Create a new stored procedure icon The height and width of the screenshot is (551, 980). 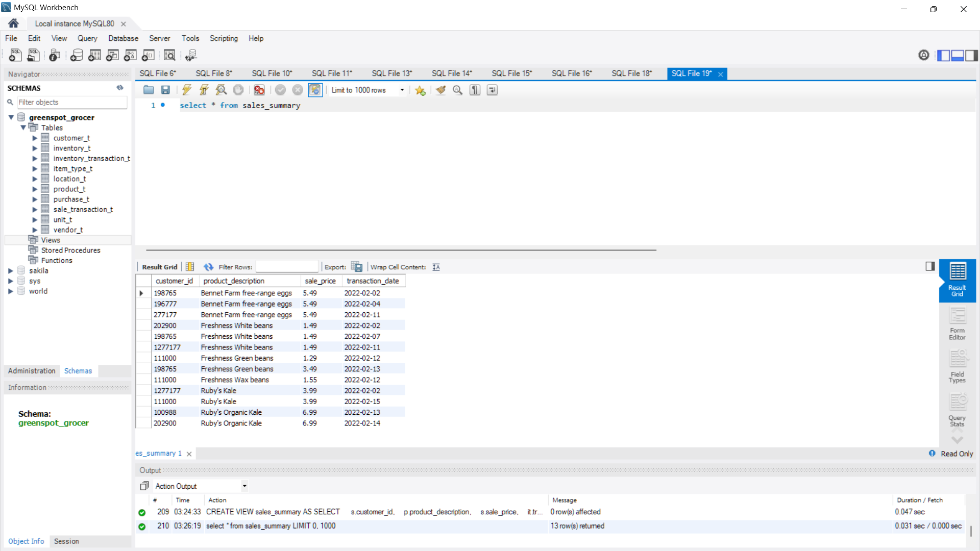130,55
